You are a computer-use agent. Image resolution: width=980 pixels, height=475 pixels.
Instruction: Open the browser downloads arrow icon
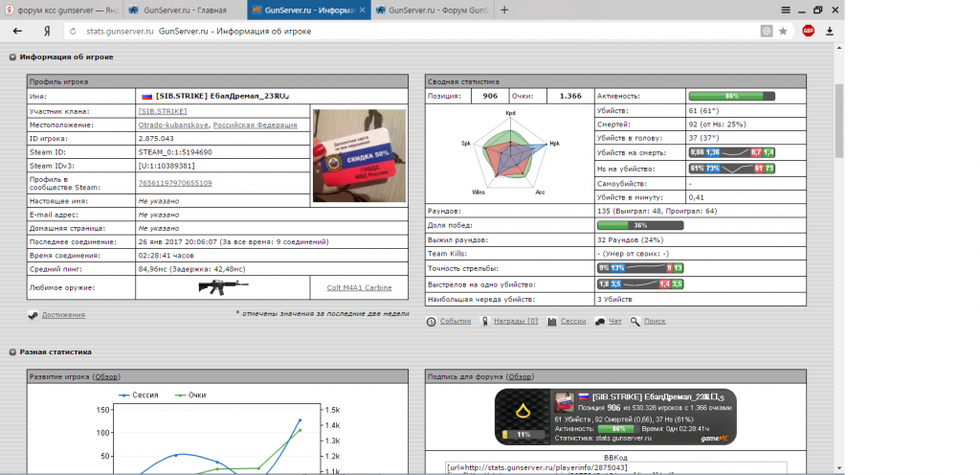(x=830, y=31)
